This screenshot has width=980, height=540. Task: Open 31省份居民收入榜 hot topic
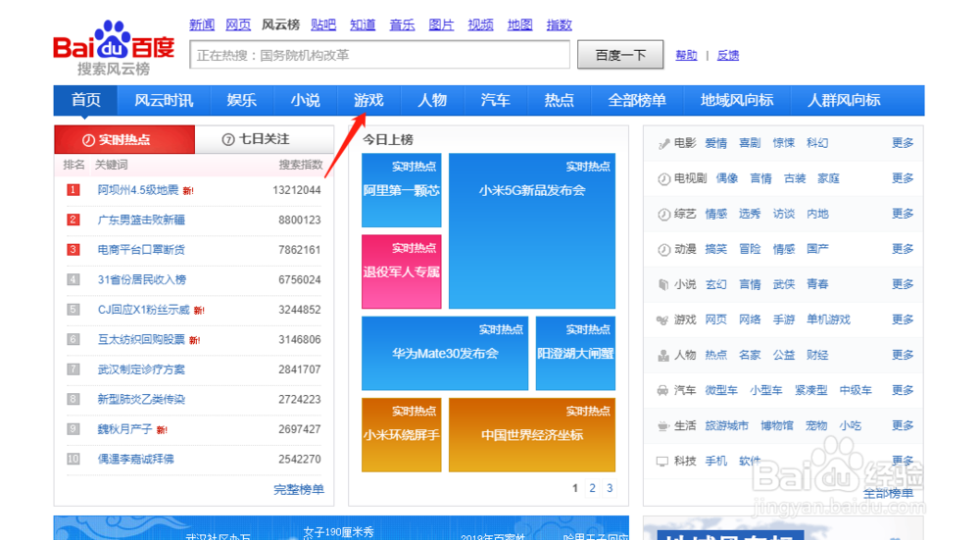point(142,280)
